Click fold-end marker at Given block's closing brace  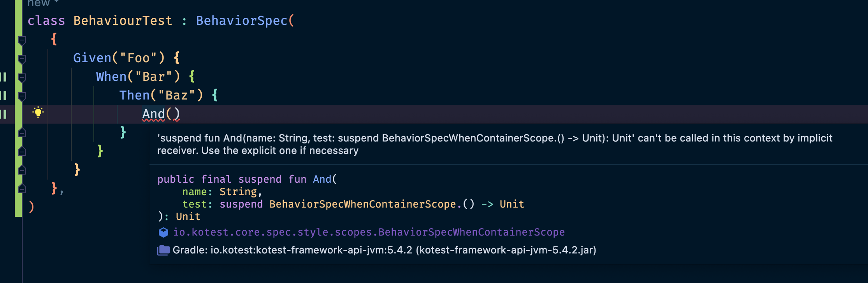pyautogui.click(x=22, y=170)
